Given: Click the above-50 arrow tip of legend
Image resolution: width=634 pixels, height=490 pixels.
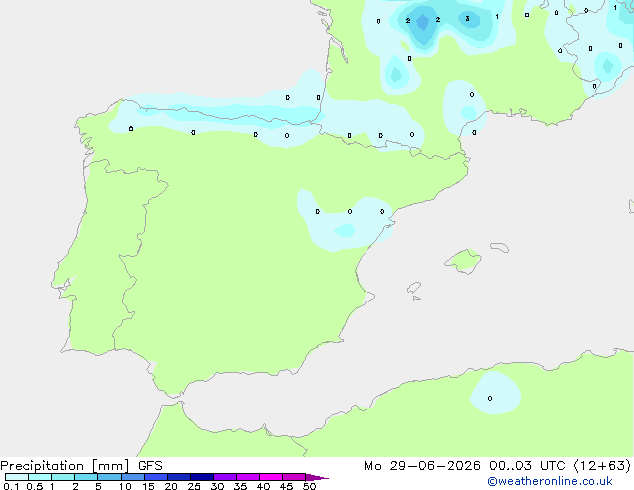Looking at the screenshot, I should pos(317,477).
